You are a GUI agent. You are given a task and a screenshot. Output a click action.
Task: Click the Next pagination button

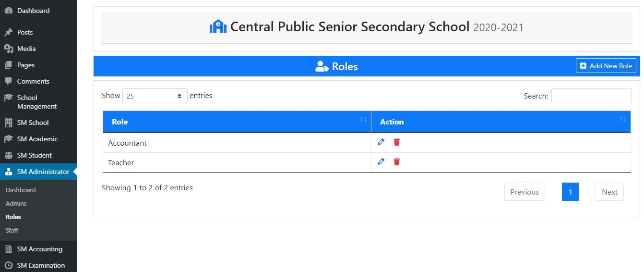click(x=609, y=192)
